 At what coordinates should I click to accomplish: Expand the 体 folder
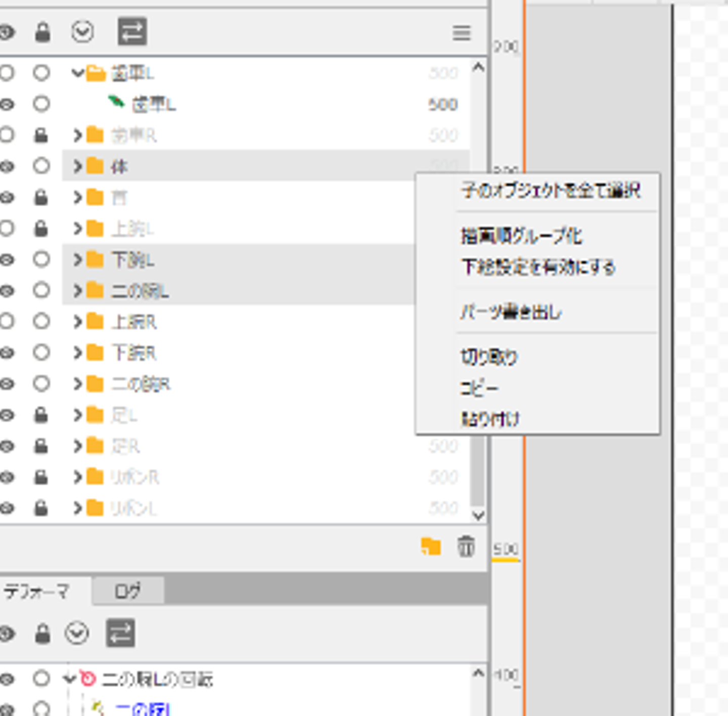[77, 166]
